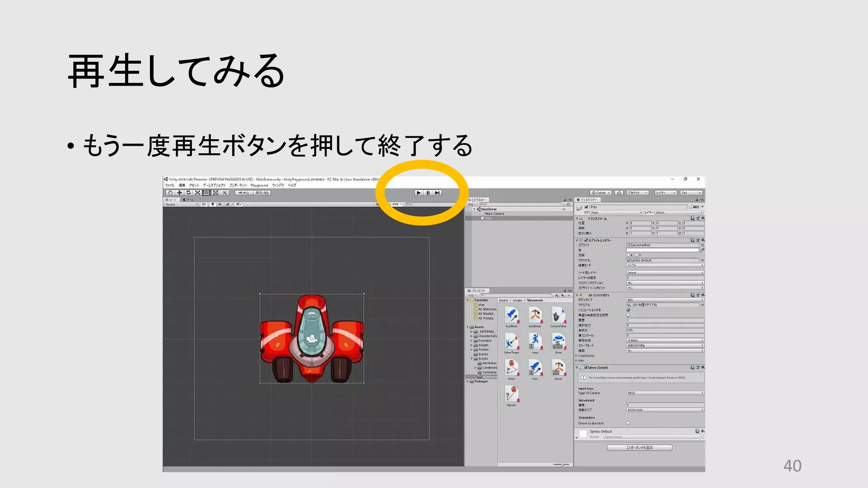Image resolution: width=868 pixels, height=488 pixels.
Task: Open the Collab dropdown
Action: pos(601,193)
